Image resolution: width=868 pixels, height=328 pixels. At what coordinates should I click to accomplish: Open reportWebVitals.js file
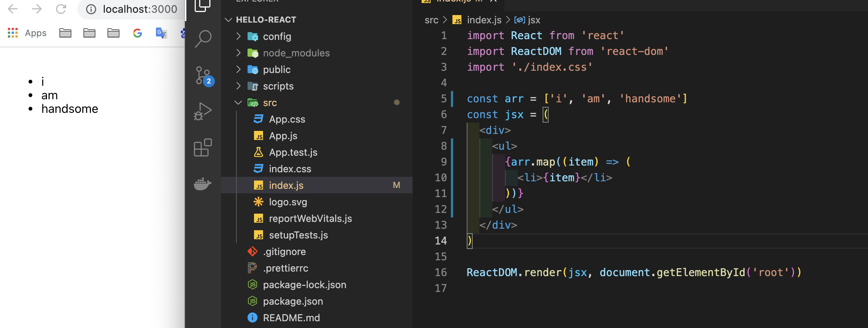coord(316,219)
